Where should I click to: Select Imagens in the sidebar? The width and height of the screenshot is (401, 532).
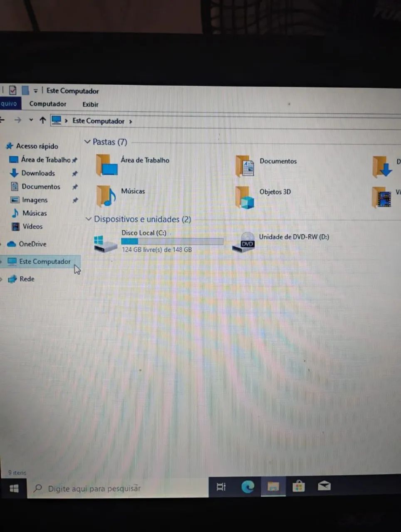click(x=35, y=200)
